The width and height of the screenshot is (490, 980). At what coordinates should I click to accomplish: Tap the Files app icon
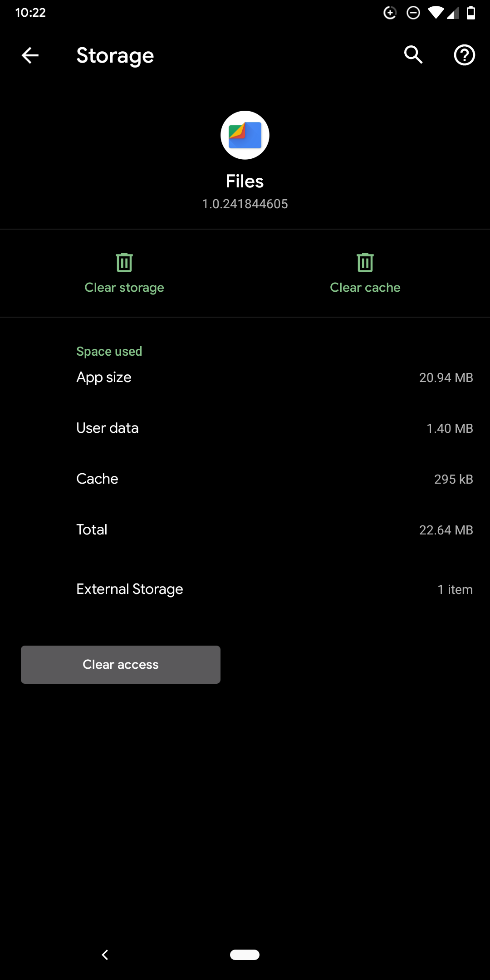pyautogui.click(x=245, y=135)
